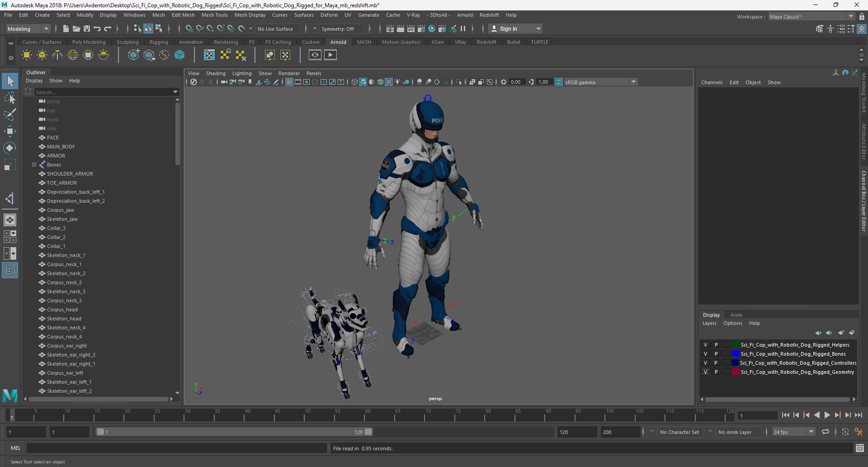Open the sRGB gamma view transform dropdown
Viewport: 868px width, 467px height.
601,82
